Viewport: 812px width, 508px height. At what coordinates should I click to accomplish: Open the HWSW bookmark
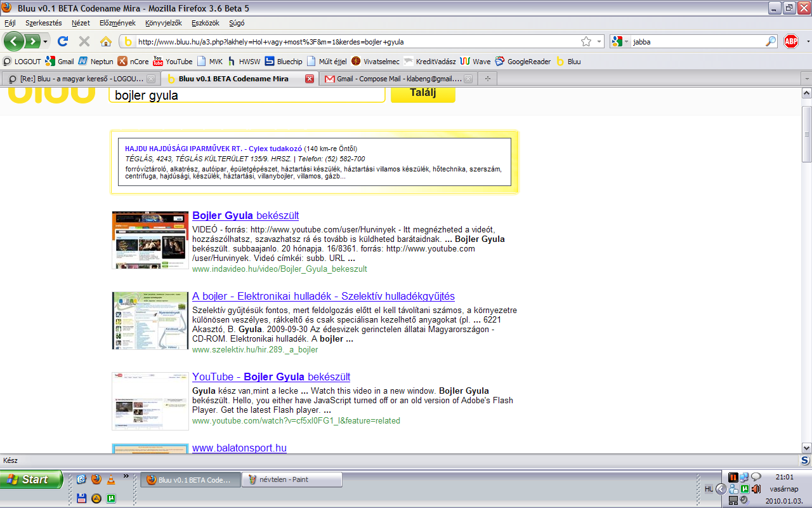coord(244,62)
